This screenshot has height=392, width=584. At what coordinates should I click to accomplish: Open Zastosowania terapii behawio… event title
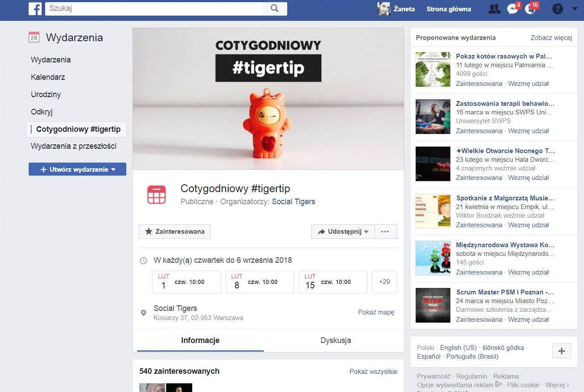505,104
